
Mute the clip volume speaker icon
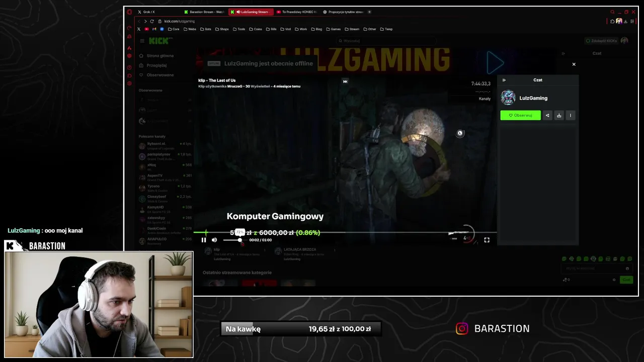tap(214, 240)
